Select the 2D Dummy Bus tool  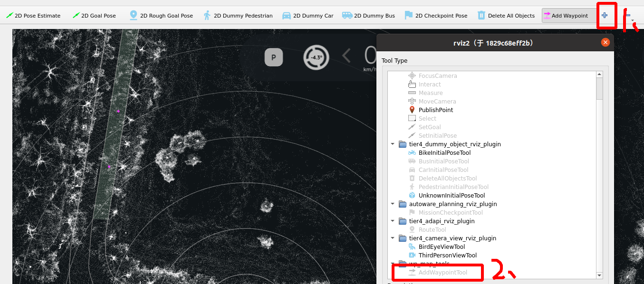368,16
